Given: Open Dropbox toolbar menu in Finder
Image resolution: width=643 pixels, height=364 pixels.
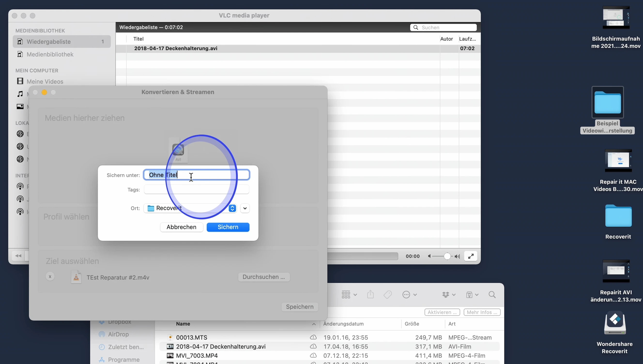Looking at the screenshot, I should 449,295.
